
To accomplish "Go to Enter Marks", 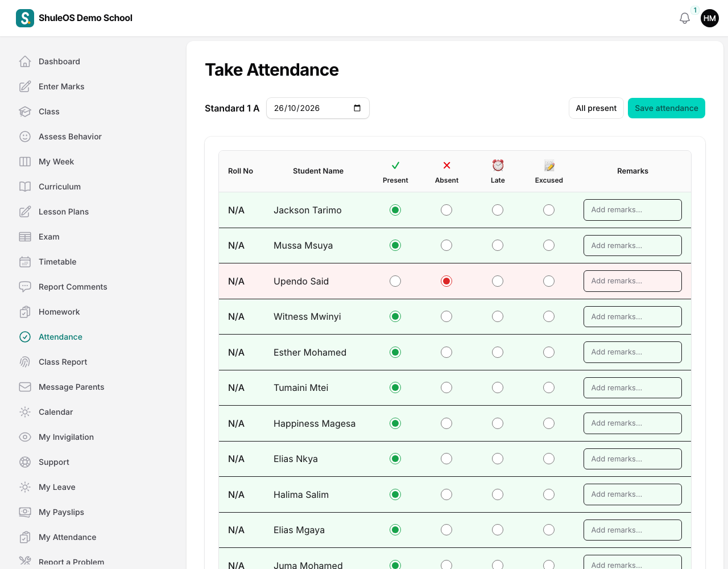I will coord(61,86).
